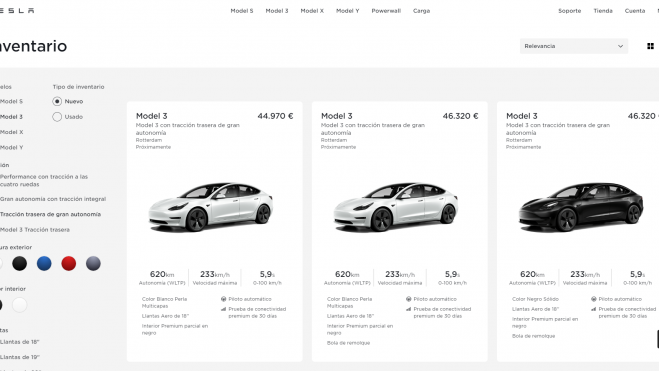Click the 44.970 € price

[275, 116]
